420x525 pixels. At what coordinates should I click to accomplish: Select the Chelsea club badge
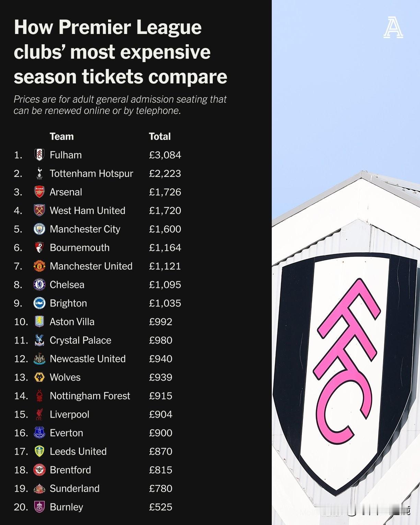click(39, 284)
